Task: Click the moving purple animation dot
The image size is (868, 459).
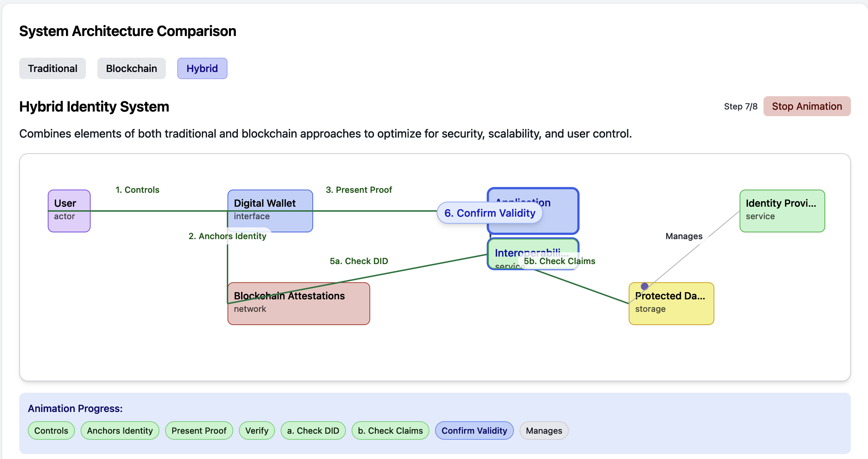Action: pyautogui.click(x=644, y=286)
